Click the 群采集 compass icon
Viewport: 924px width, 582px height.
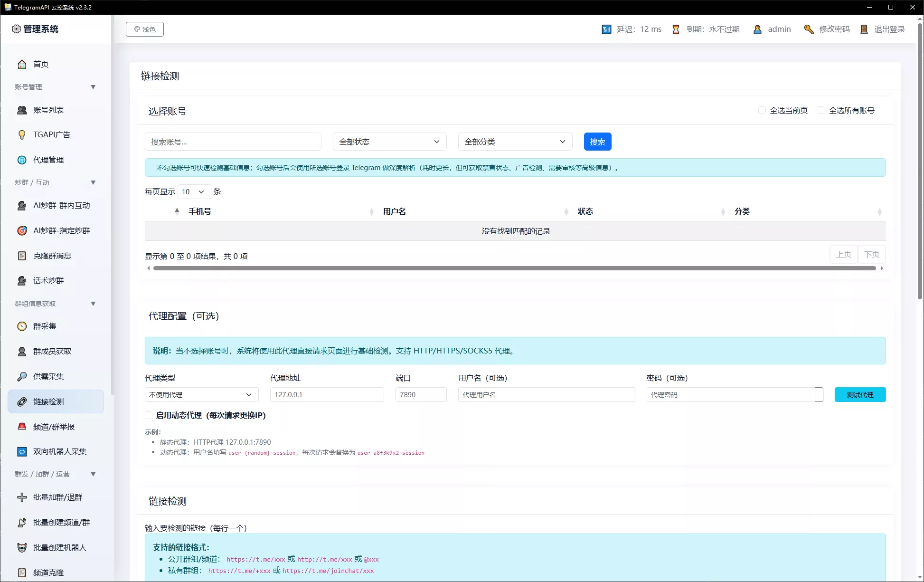(x=22, y=326)
